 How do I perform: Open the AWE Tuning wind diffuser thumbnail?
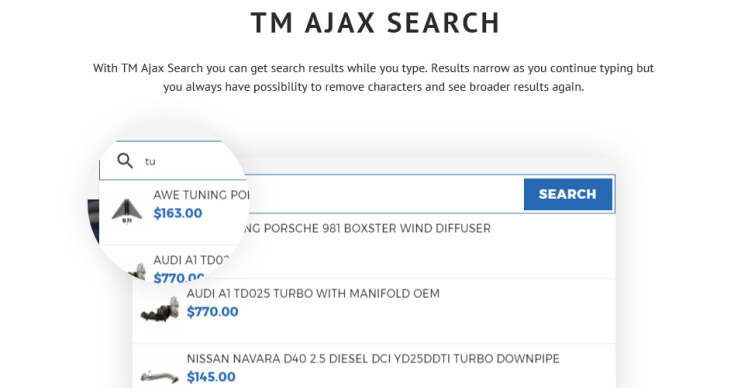pyautogui.click(x=127, y=211)
